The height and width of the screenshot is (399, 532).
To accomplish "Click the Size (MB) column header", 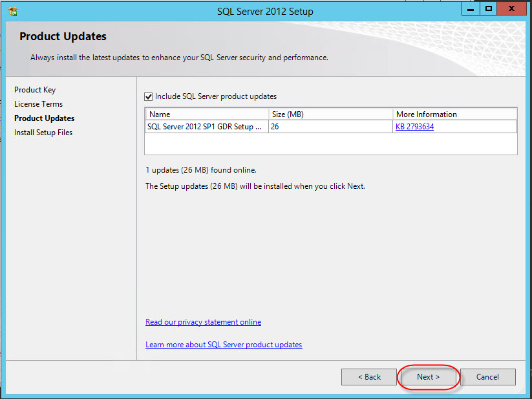I will coord(287,114).
